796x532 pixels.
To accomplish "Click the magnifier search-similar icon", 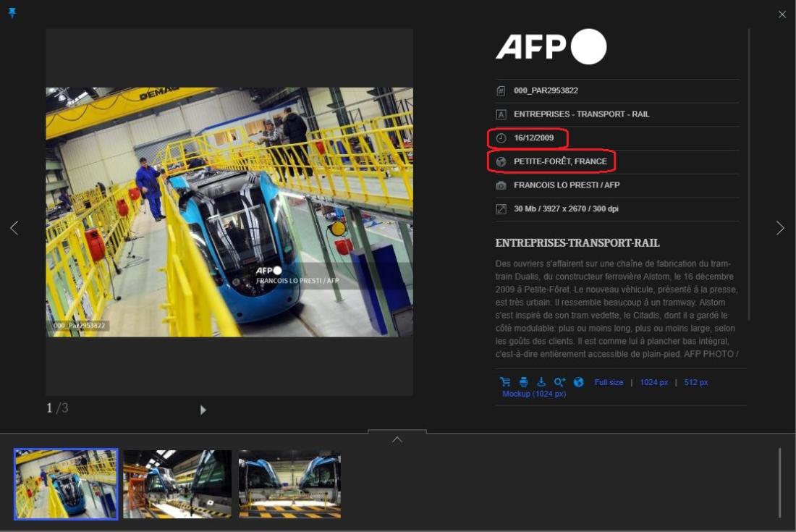I will pos(559,382).
